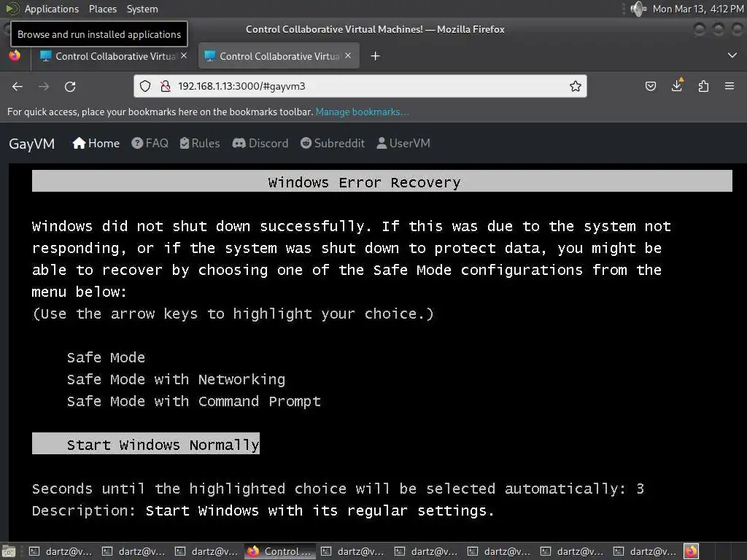Click the forward navigation arrow
Screen dimensions: 747x560
click(x=44, y=86)
